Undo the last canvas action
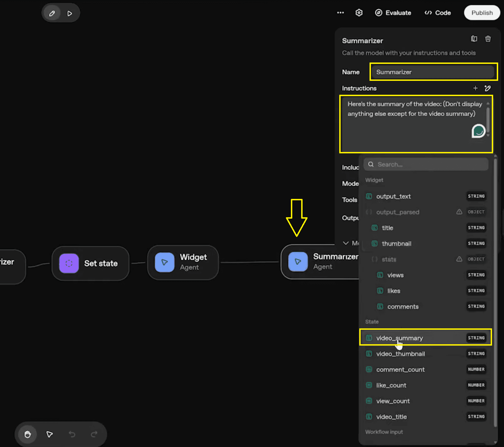 [x=72, y=434]
